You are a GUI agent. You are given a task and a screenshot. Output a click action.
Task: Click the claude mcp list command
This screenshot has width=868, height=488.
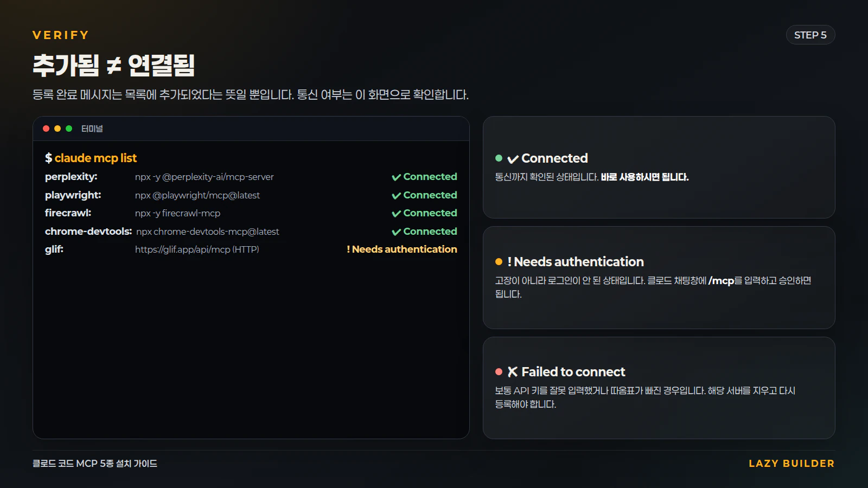point(95,158)
